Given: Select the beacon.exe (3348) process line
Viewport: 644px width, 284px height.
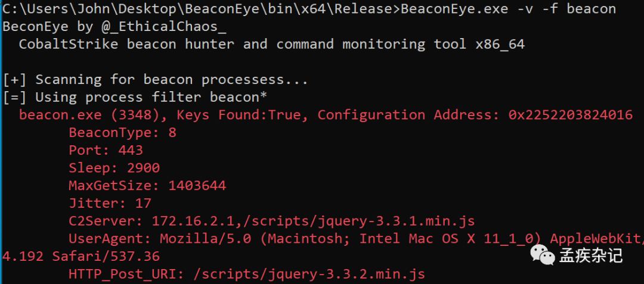Looking at the screenshot, I should coord(326,115).
